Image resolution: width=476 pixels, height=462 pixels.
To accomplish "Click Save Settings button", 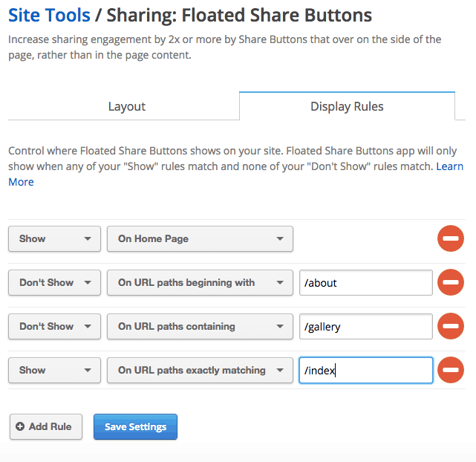I will [135, 426].
